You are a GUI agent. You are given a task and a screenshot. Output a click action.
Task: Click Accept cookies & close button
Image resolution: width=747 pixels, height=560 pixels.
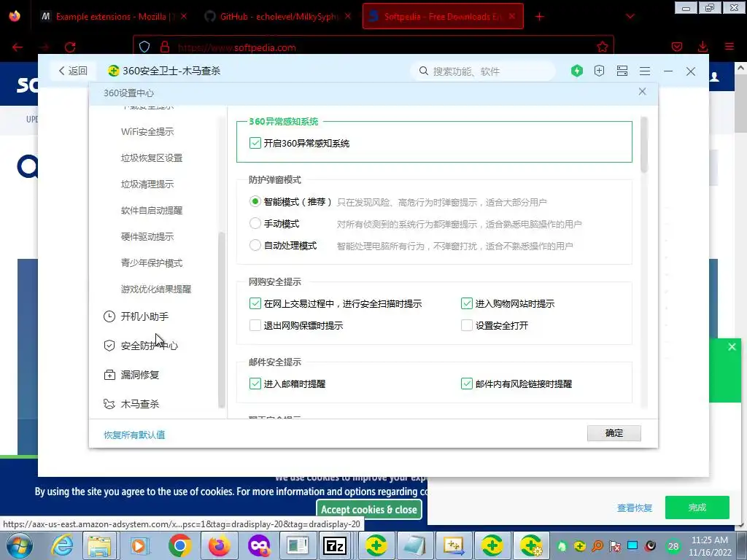coord(368,510)
